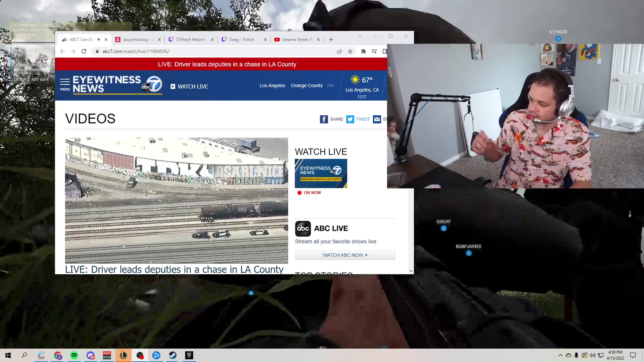This screenshot has height=362, width=644.
Task: Open League of Legends from taskbar
Action: coord(124,355)
